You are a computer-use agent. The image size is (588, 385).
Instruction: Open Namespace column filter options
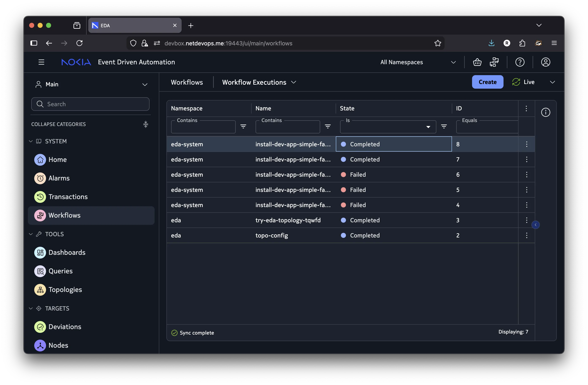coord(243,127)
